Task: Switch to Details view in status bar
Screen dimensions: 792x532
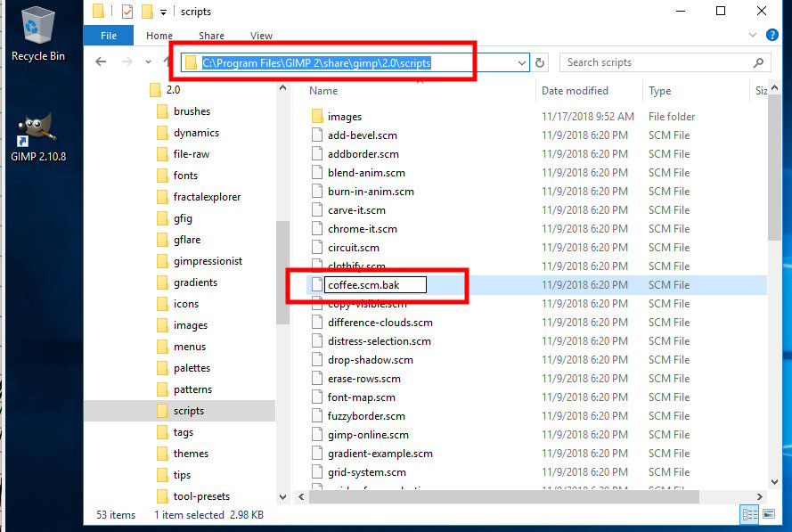Action: click(749, 514)
